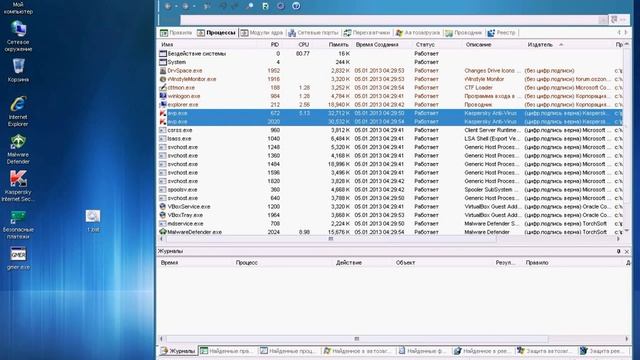640x360 pixels.
Task: Sort by the Память column header
Action: coord(339,44)
